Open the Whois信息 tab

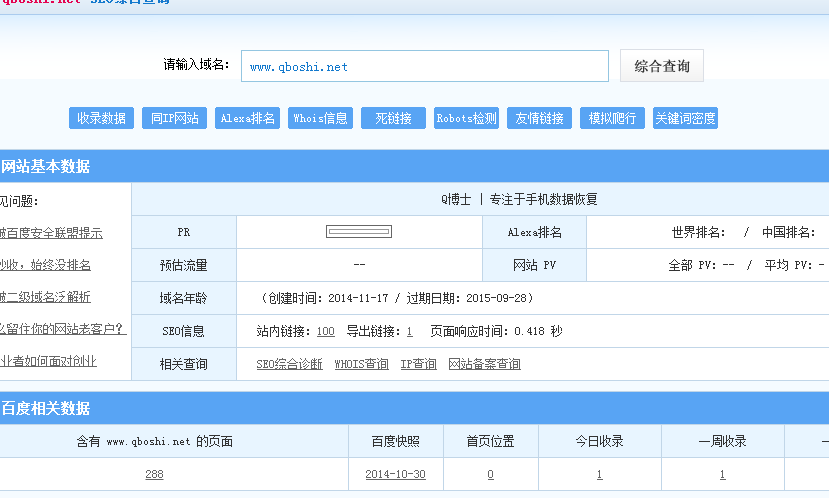[320, 118]
